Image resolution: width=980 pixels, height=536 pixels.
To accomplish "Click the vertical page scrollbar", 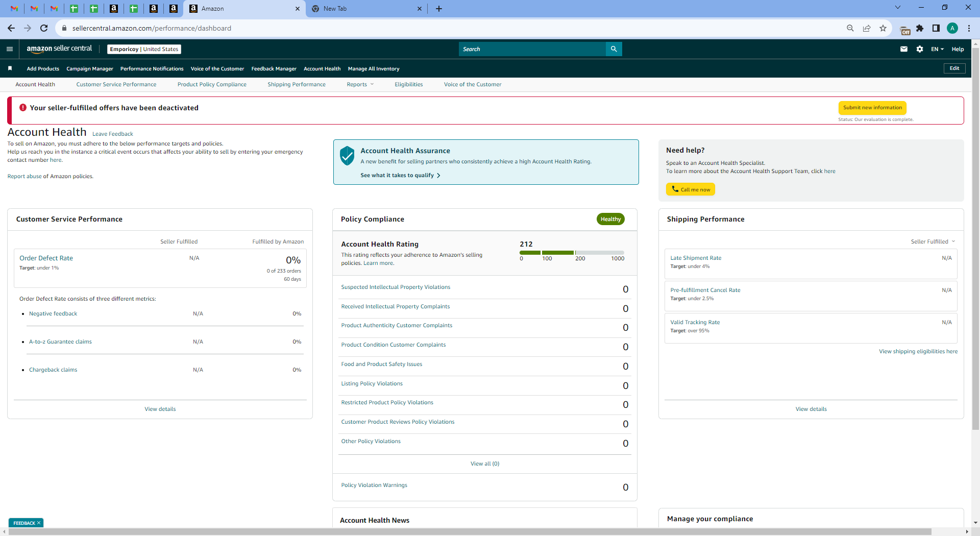I will click(x=975, y=239).
